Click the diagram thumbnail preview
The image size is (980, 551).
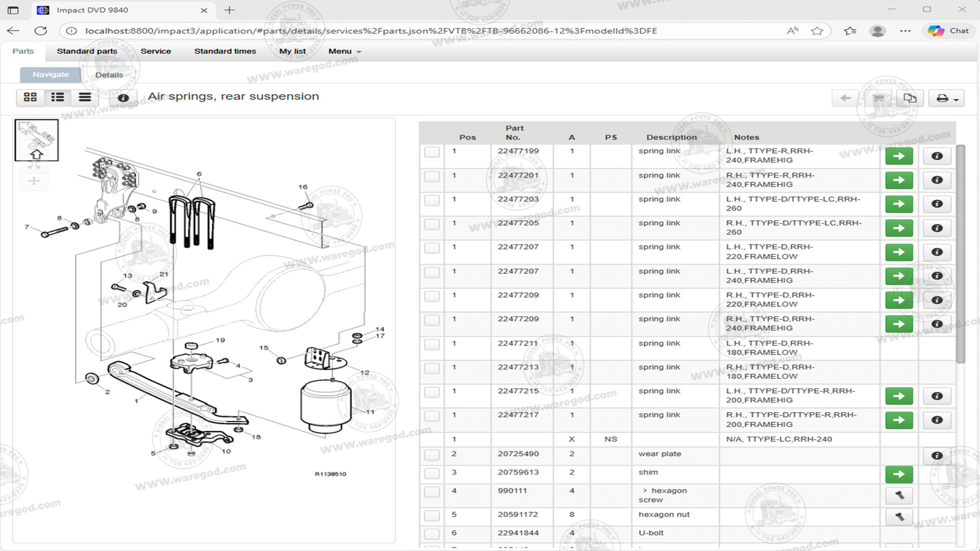coord(37,140)
